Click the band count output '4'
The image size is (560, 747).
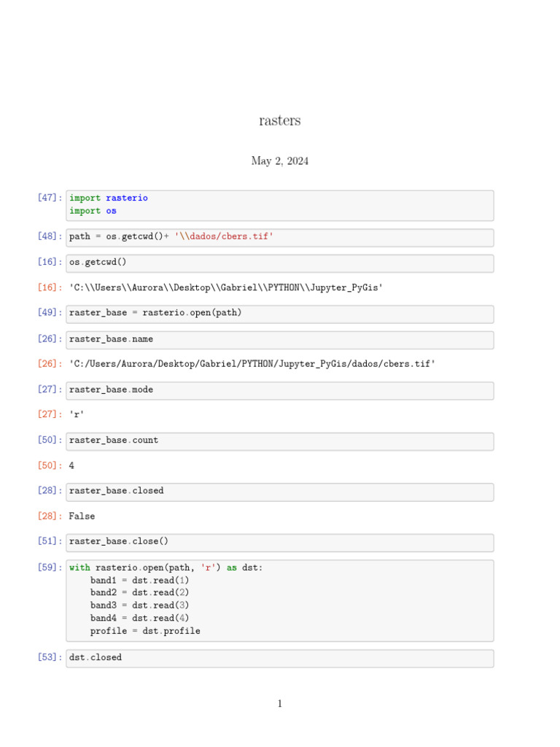[71, 465]
